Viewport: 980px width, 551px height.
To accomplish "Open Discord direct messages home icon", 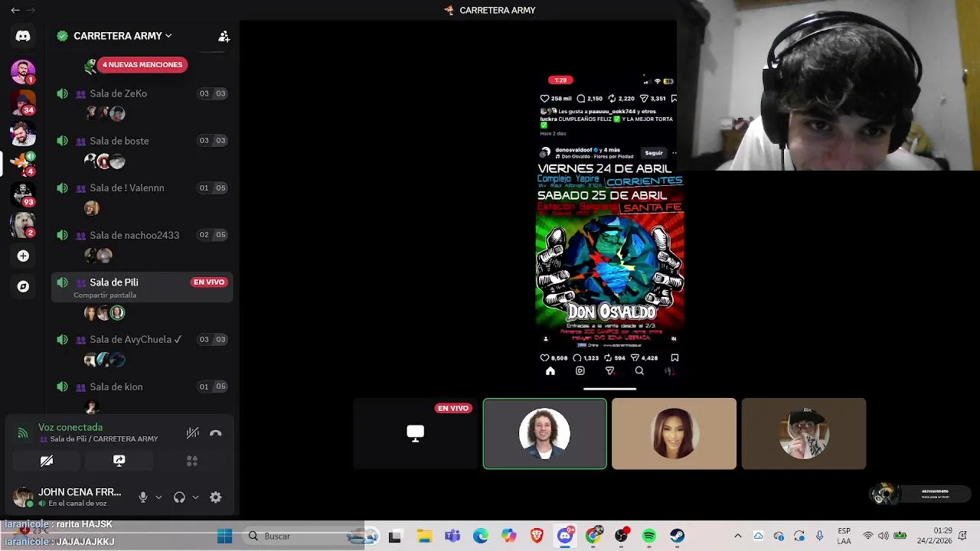I will click(23, 36).
